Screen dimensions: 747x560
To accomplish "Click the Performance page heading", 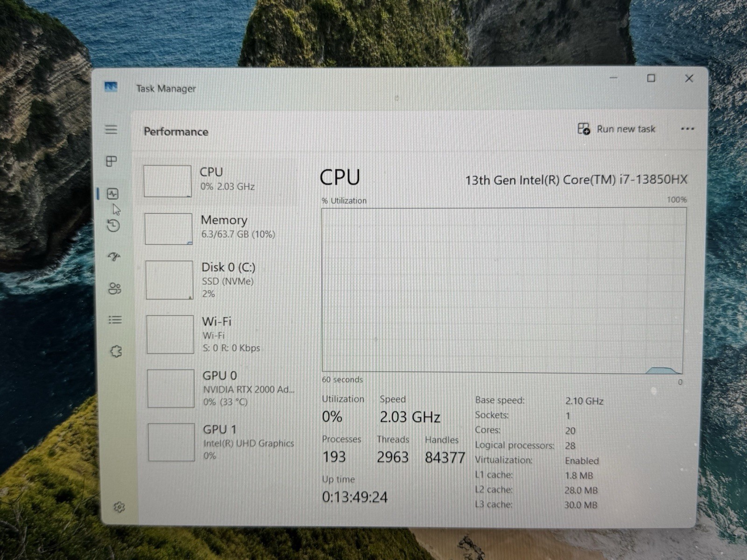I will [176, 132].
